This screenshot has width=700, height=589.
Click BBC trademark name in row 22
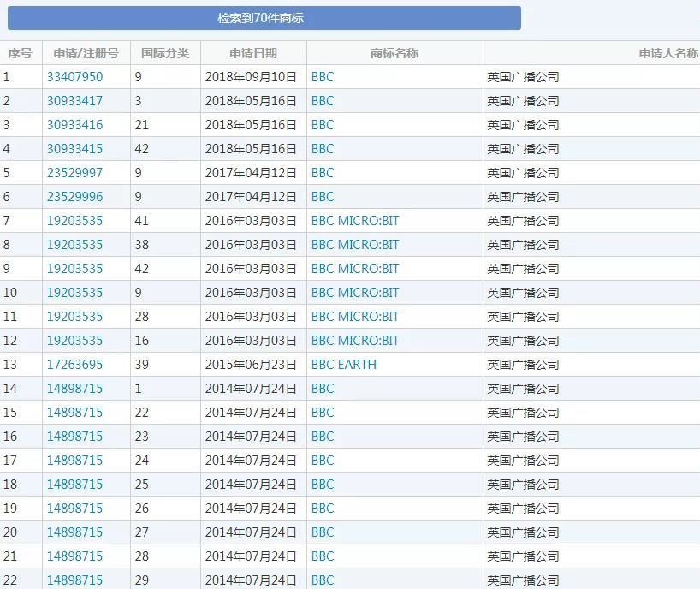323,580
